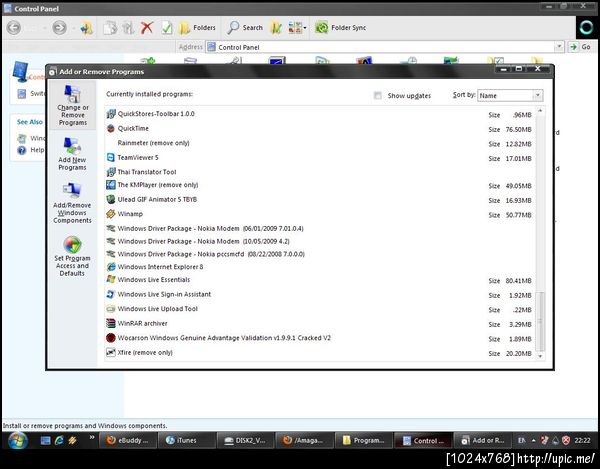The image size is (600, 469).
Task: Open Add/Remove Windows Components
Action: 72,203
